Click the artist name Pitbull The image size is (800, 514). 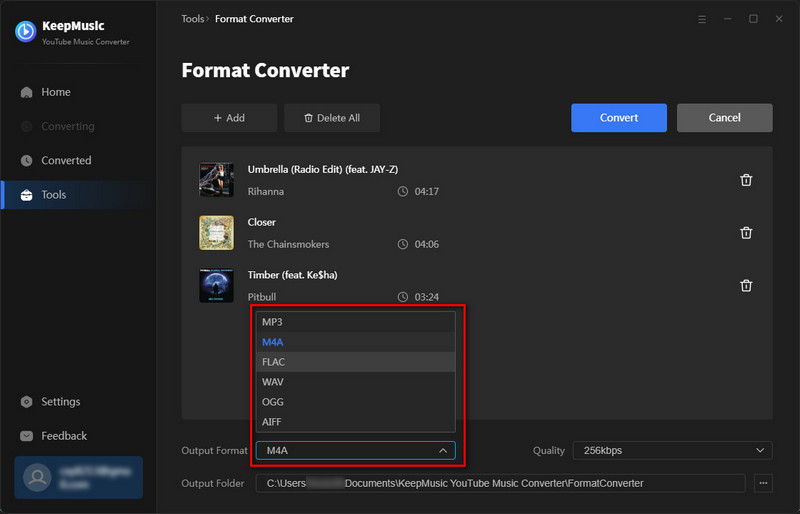click(262, 297)
